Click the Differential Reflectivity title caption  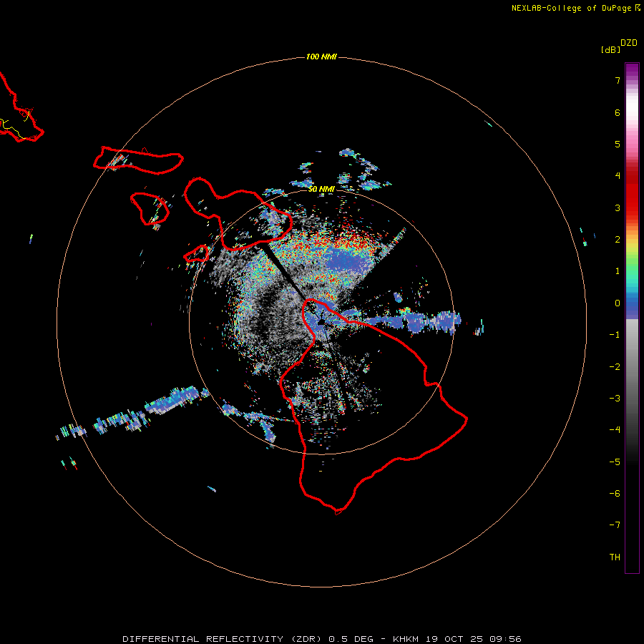pyautogui.click(x=321, y=639)
